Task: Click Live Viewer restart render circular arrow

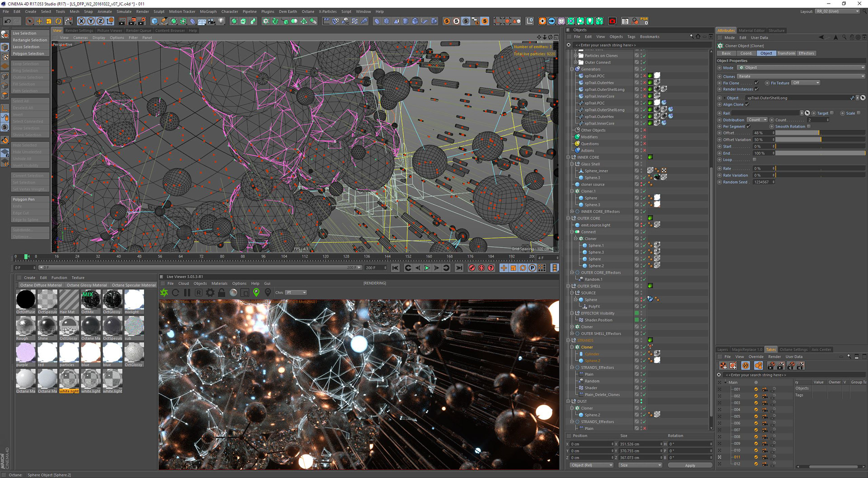Action: [175, 292]
